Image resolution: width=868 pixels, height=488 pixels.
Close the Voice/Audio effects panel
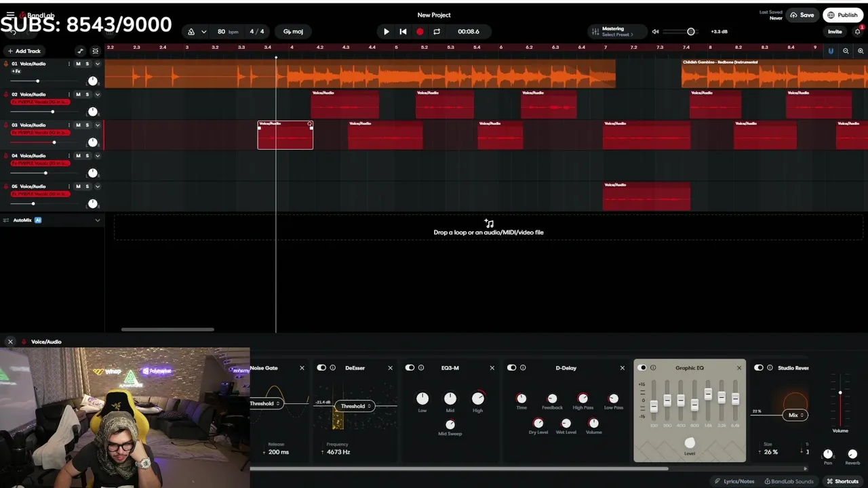[x=10, y=342]
